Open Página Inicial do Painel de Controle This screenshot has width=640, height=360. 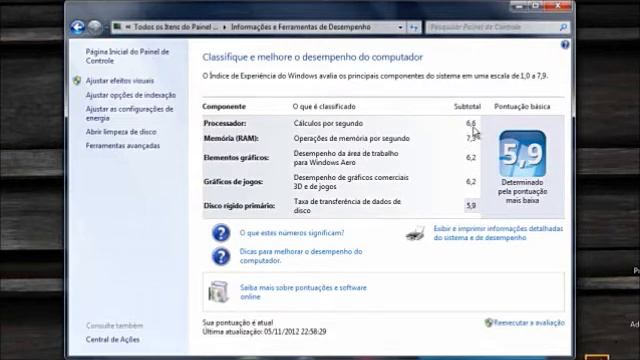pos(127,56)
